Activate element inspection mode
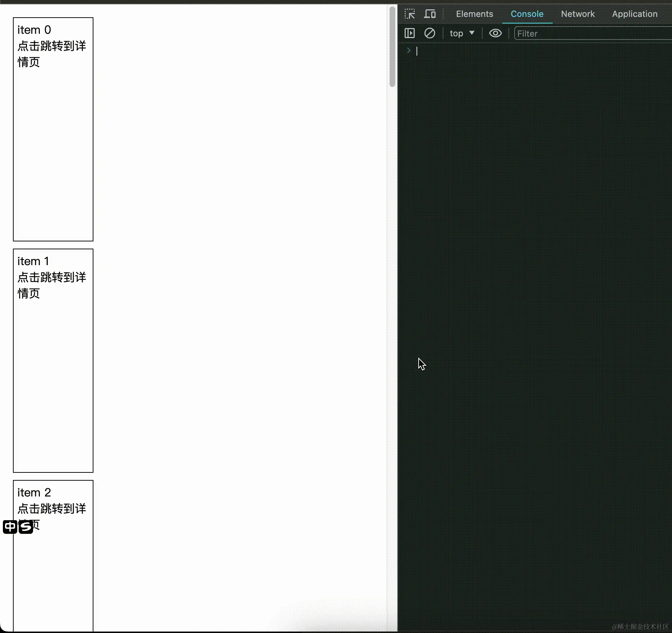Viewport: 672px width, 633px height. pos(409,14)
